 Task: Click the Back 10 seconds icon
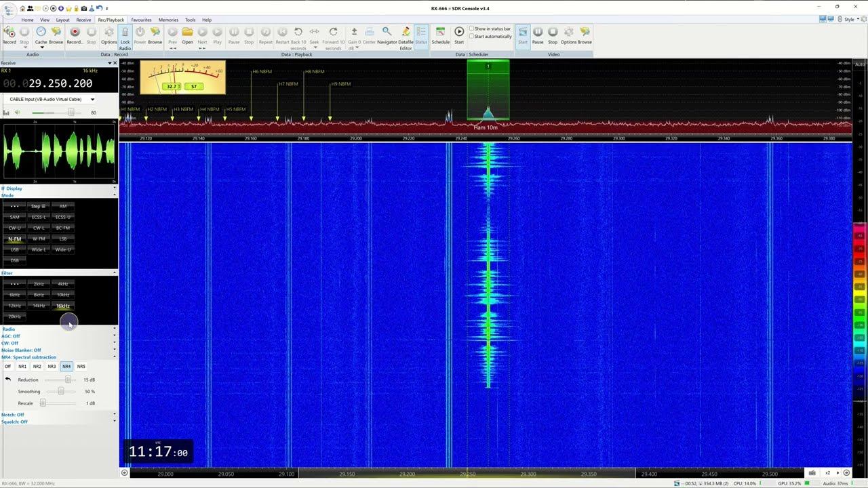point(298,32)
